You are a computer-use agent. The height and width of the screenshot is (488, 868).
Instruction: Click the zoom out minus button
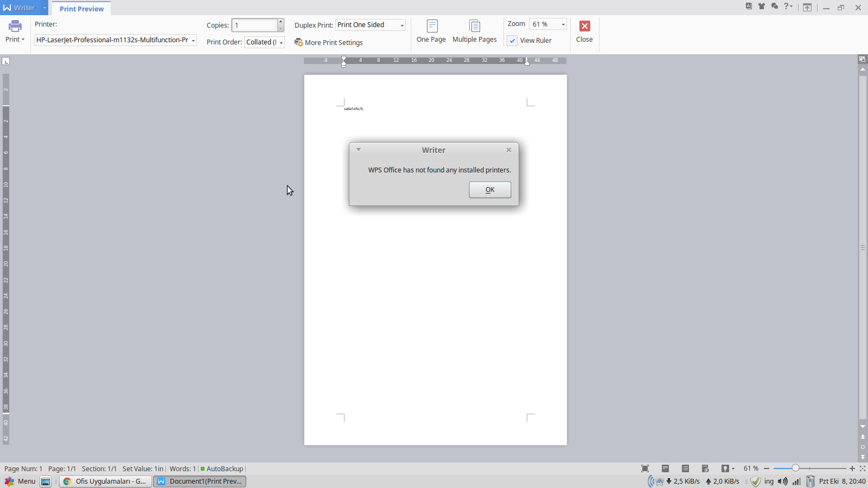tap(767, 468)
